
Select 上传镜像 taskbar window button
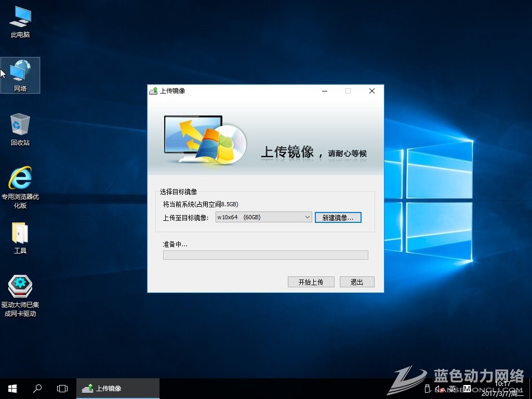coord(118,389)
